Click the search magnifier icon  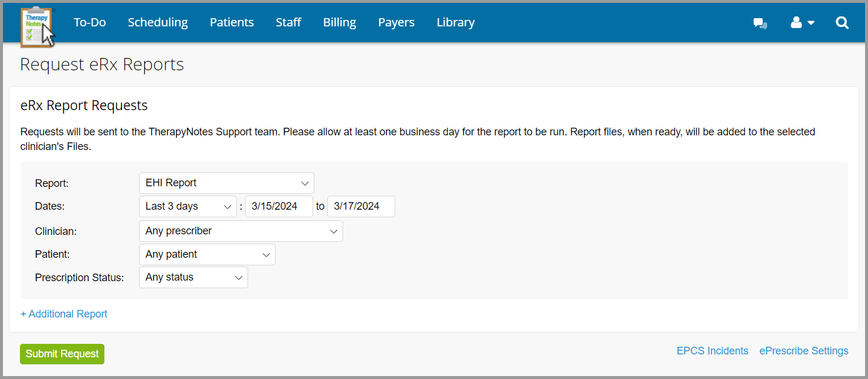tap(842, 23)
